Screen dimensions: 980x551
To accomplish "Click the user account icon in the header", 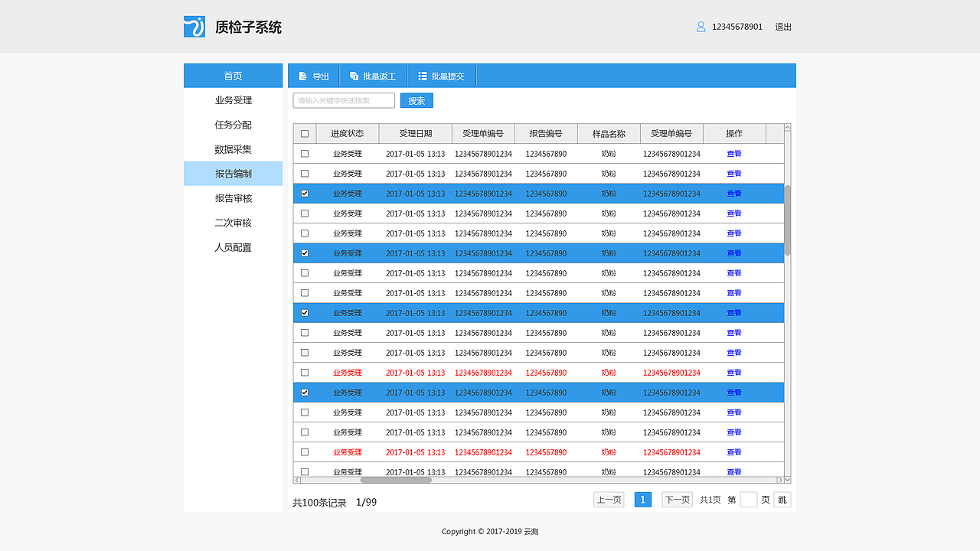I will [701, 26].
